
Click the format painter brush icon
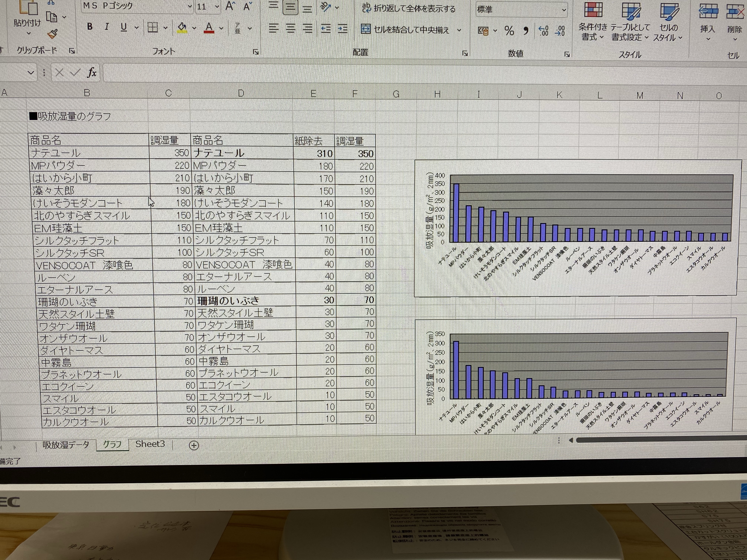tap(52, 34)
